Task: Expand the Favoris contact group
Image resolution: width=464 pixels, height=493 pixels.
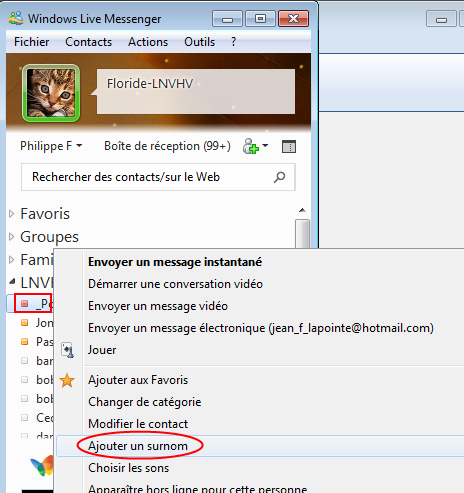Action: [11, 214]
